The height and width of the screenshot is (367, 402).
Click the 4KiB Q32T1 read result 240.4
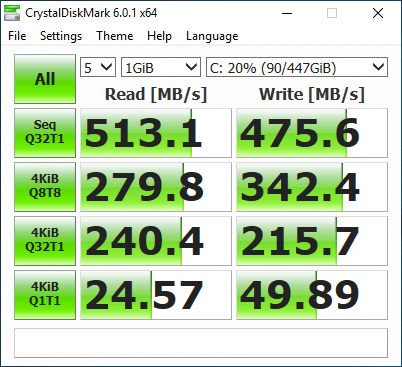156,241
